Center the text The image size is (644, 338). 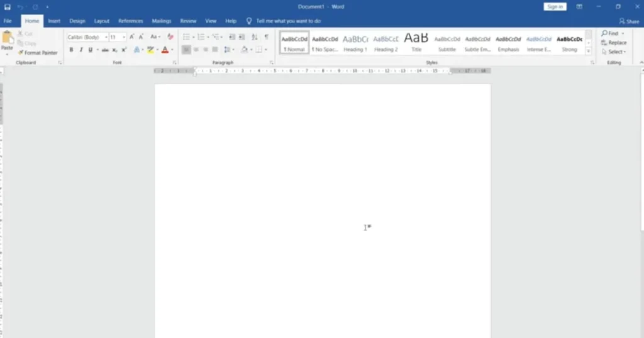point(196,50)
